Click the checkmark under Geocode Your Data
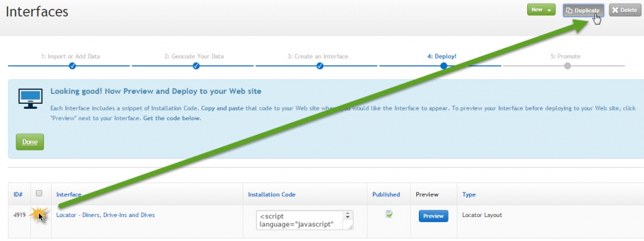644x241 pixels. point(196,66)
